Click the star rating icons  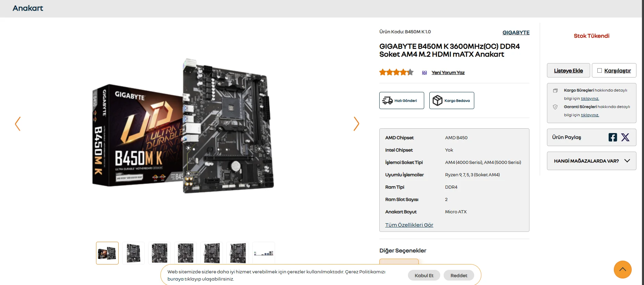396,72
